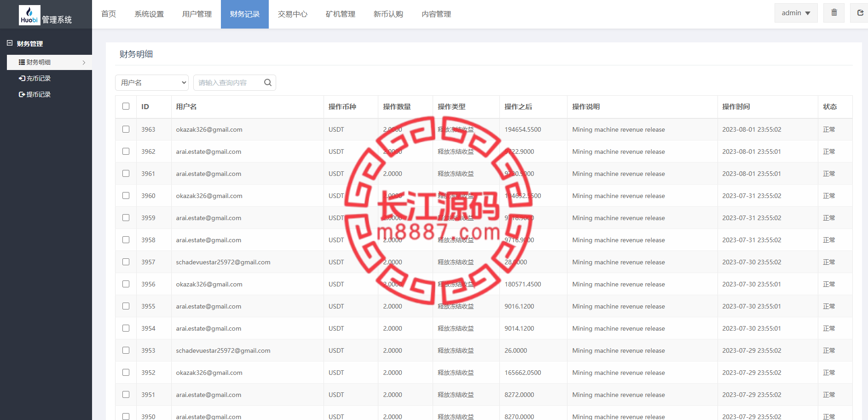Click the 充币记录 sign-in icon

tap(22, 78)
